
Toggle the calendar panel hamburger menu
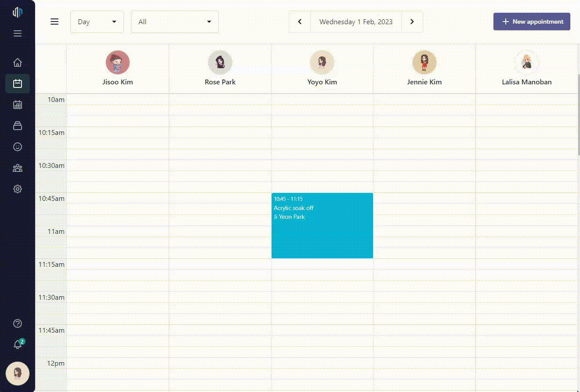(54, 22)
